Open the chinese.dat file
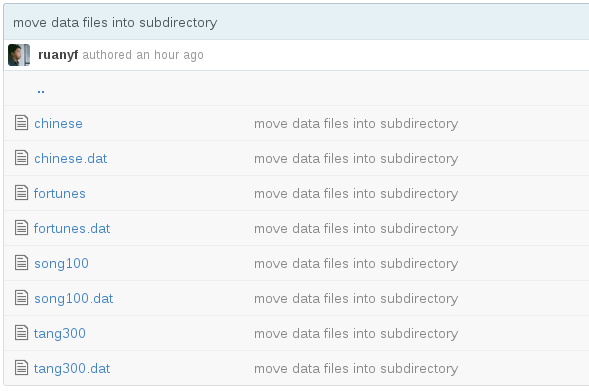 tap(71, 159)
